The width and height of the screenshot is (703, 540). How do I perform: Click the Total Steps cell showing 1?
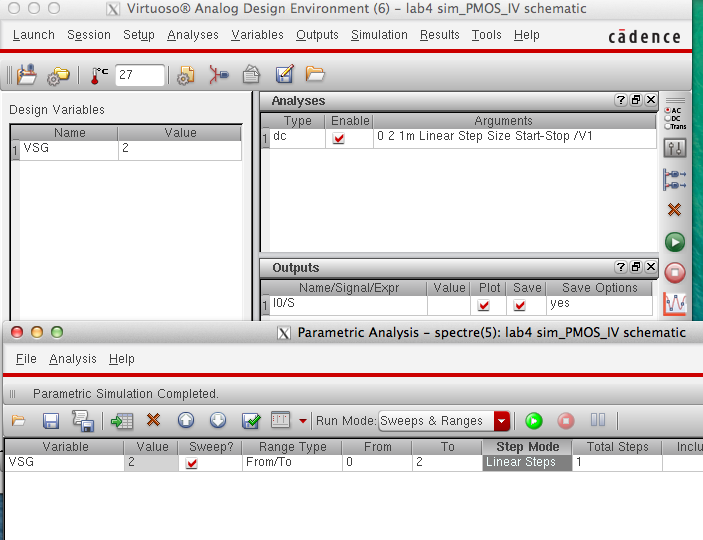pyautogui.click(x=617, y=462)
